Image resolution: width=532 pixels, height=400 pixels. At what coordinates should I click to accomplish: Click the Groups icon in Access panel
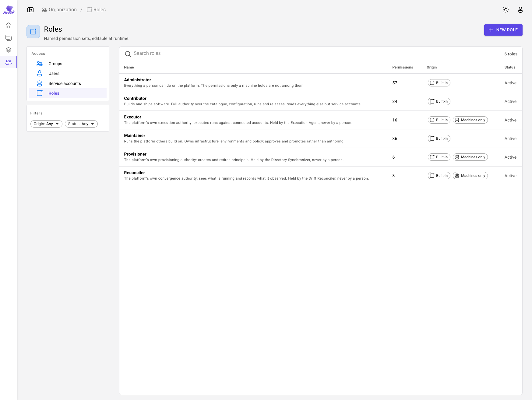pyautogui.click(x=40, y=64)
